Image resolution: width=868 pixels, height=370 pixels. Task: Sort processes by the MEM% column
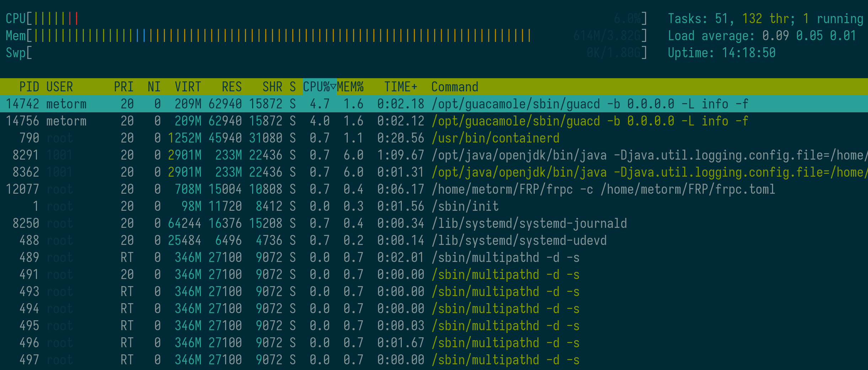click(x=350, y=87)
